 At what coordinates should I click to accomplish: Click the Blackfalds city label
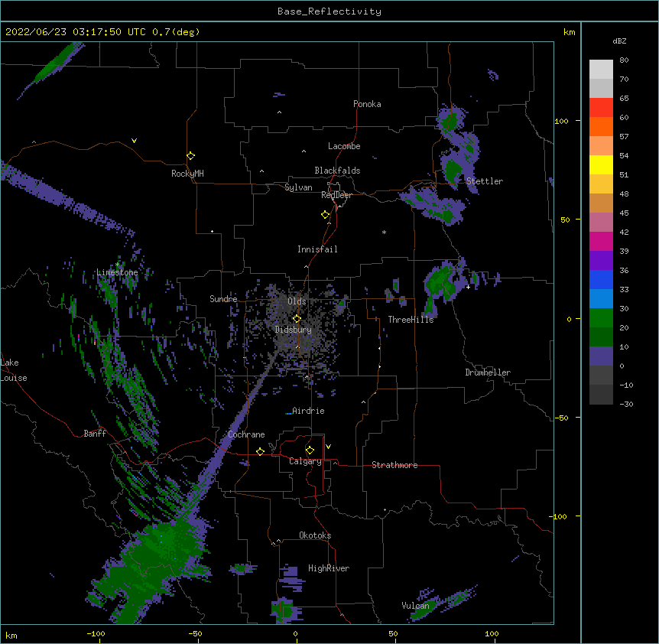coord(337,171)
